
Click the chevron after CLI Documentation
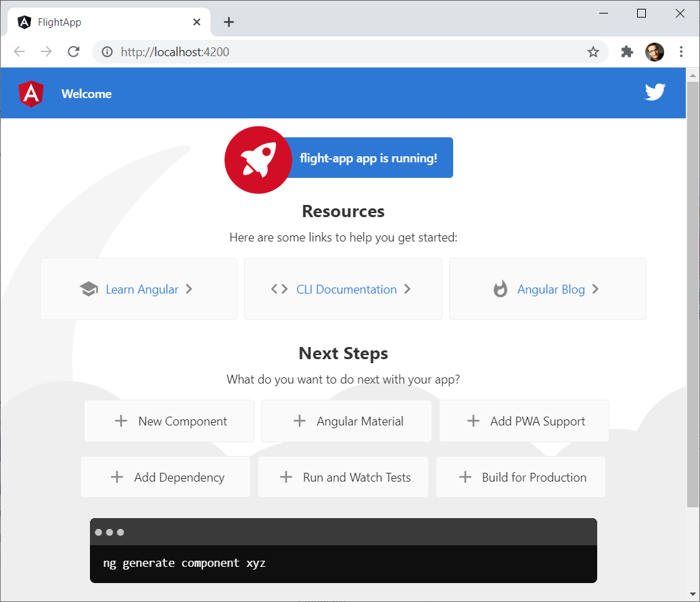click(407, 289)
